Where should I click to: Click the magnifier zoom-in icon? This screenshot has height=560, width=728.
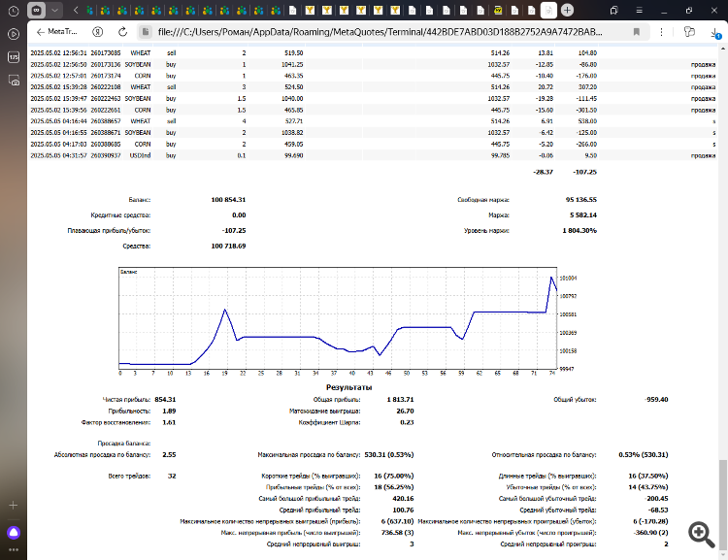tap(701, 535)
